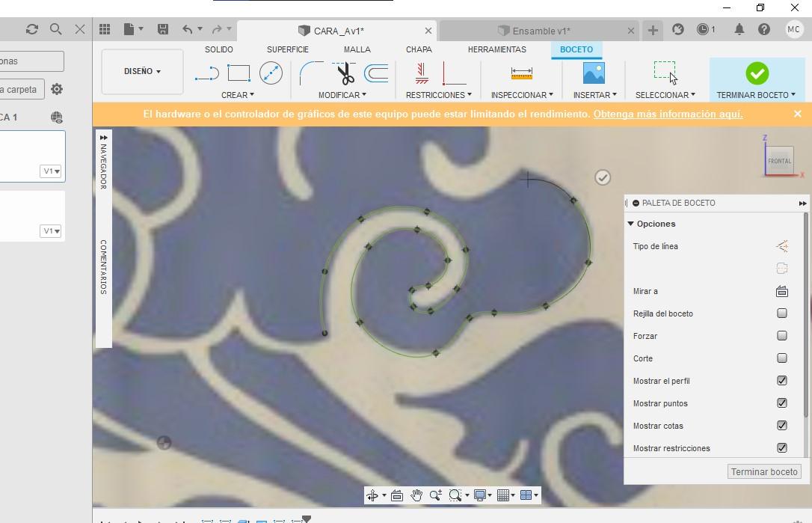Screen dimensions: 812x523
Task: Click the Mirar a look-at icon in palette
Action: [782, 291]
